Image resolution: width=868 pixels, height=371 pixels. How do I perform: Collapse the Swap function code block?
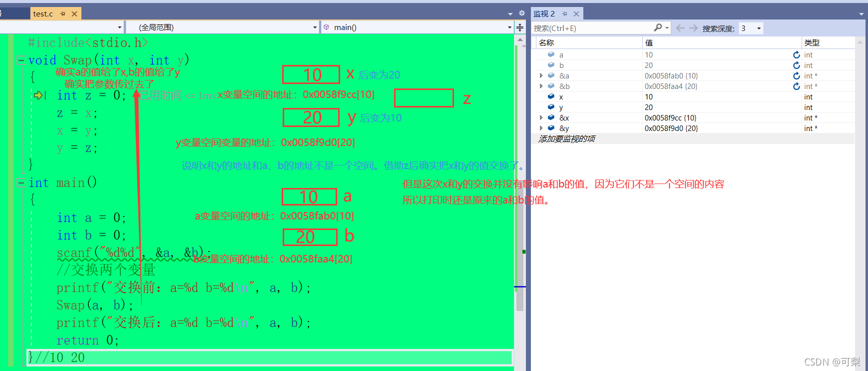click(21, 60)
